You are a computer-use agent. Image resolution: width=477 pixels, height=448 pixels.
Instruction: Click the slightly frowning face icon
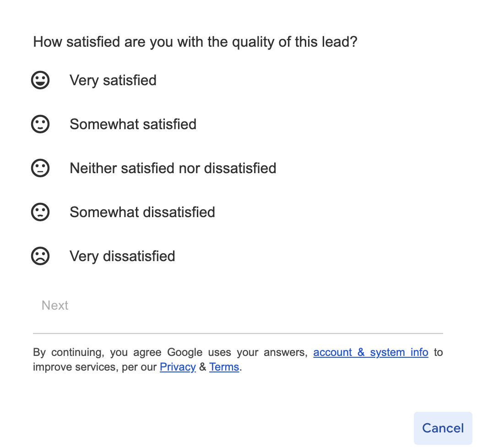pos(40,212)
